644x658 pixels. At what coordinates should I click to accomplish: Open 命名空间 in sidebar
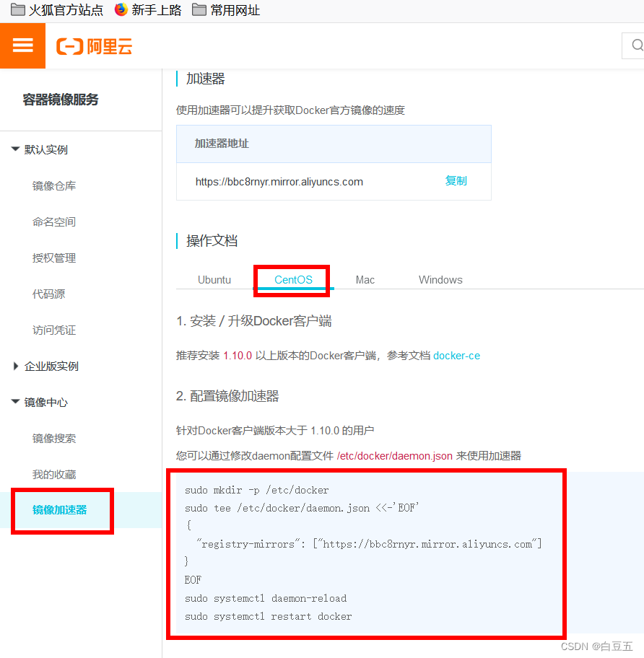[54, 221]
